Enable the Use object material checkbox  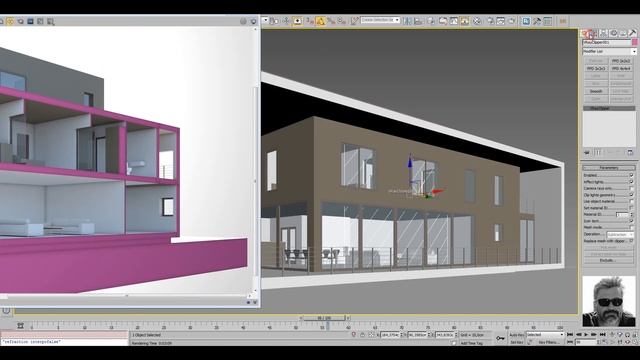(631, 201)
